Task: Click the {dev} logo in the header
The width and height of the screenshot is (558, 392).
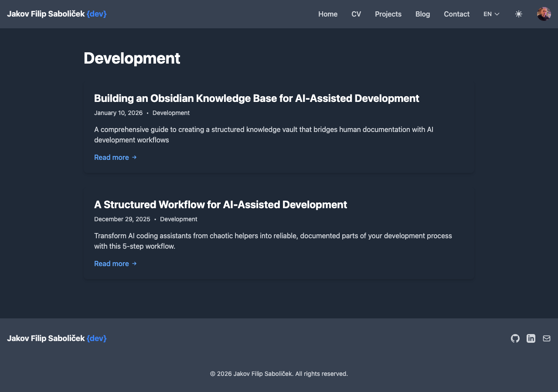Action: click(96, 14)
